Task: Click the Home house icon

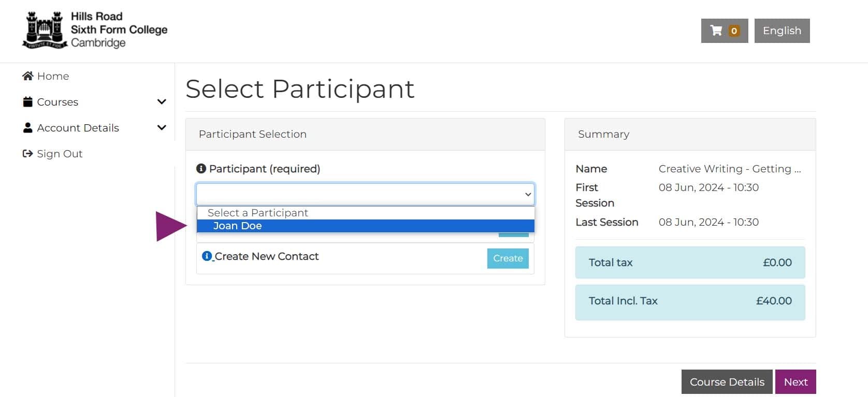Action: [28, 76]
